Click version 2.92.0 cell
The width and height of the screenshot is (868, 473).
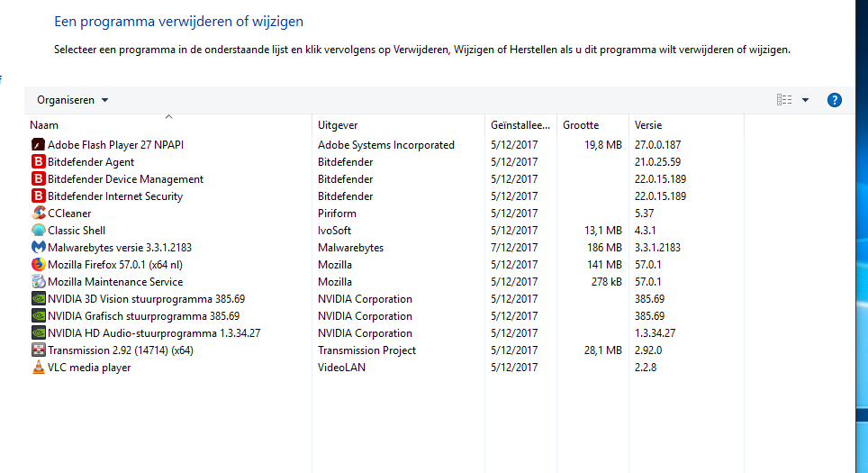pos(648,351)
